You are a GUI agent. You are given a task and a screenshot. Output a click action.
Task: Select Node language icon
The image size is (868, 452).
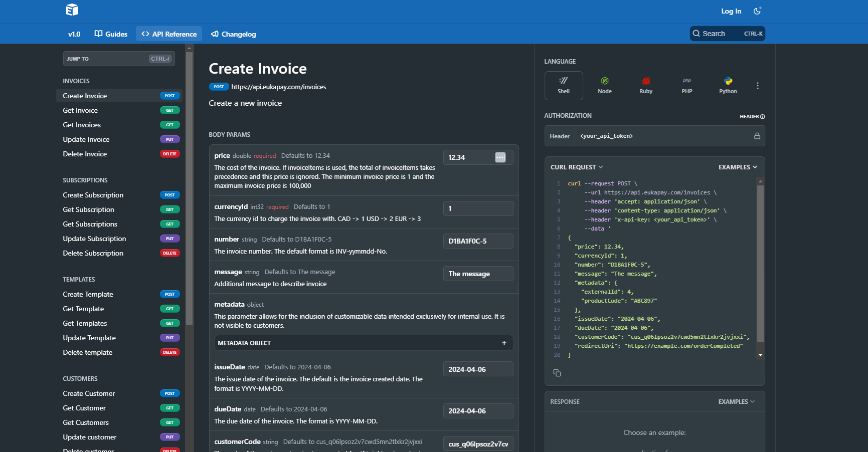point(605,86)
